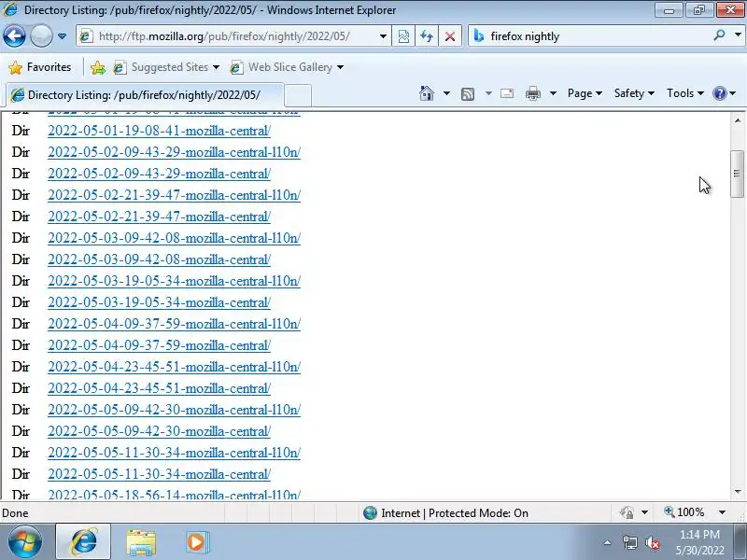Click the Home icon in command bar
Screen dimensions: 747x560
point(427,93)
